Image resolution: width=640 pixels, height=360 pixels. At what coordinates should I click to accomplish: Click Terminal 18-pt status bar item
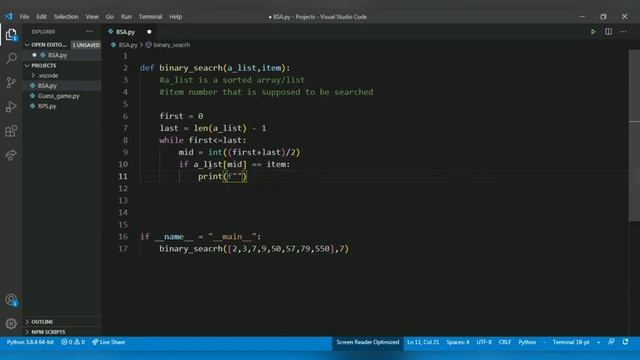coord(571,342)
